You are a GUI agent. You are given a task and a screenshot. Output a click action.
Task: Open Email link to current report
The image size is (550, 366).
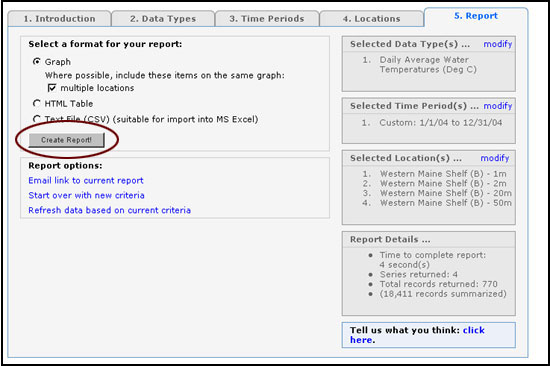click(86, 180)
